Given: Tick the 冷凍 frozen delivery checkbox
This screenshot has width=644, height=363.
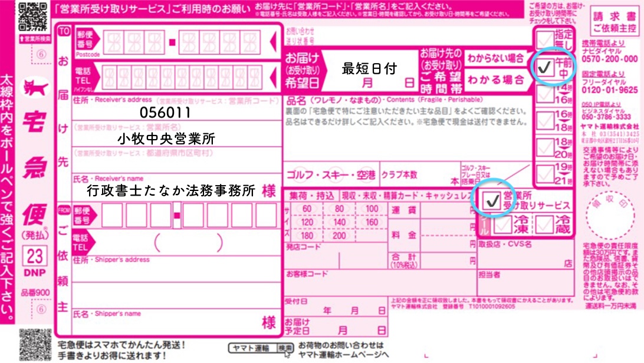Looking at the screenshot, I should (x=503, y=225).
